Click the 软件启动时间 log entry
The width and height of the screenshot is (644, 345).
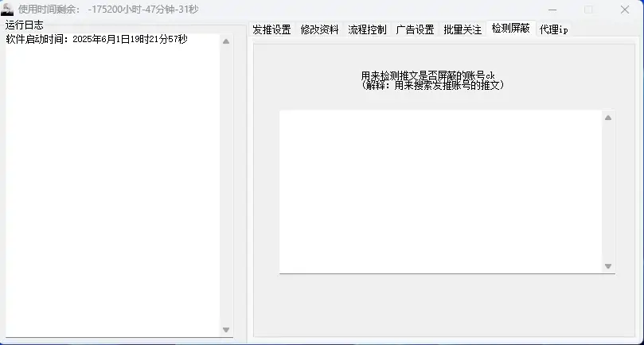point(97,40)
